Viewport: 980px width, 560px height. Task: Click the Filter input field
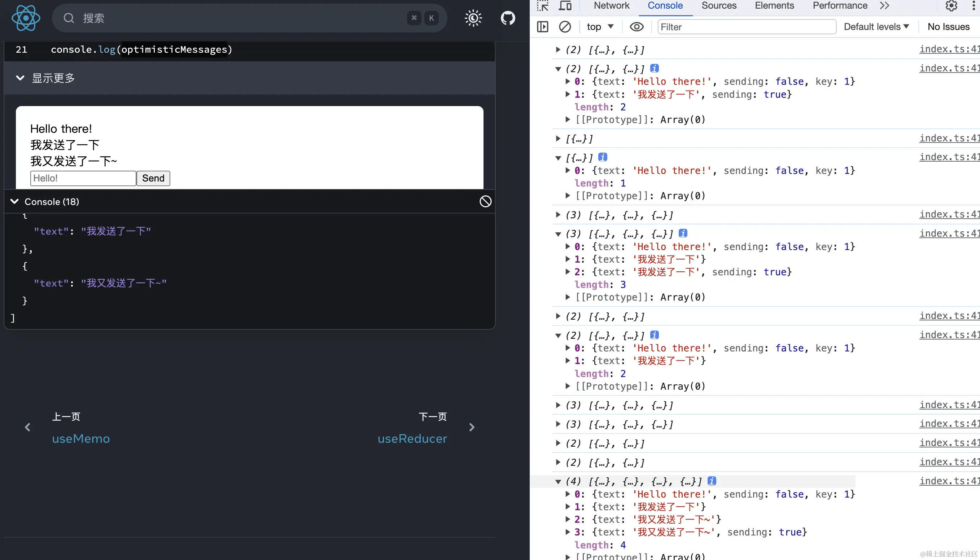coord(746,27)
